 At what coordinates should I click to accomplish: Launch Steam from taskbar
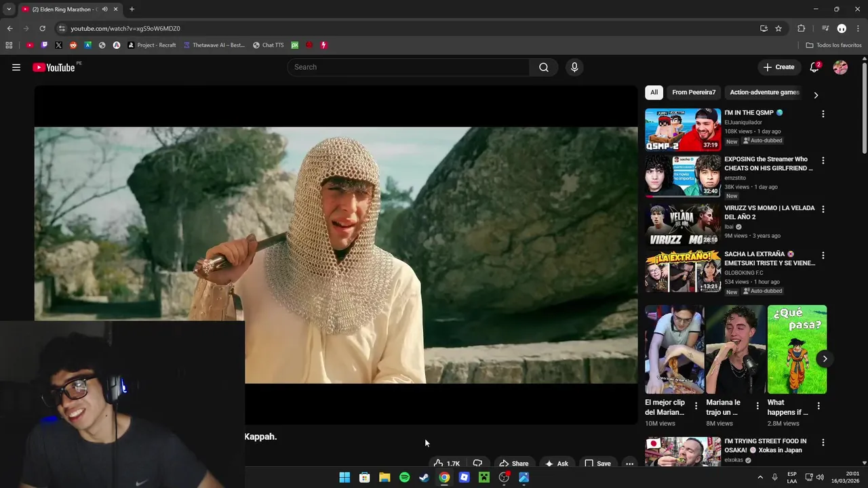click(424, 477)
